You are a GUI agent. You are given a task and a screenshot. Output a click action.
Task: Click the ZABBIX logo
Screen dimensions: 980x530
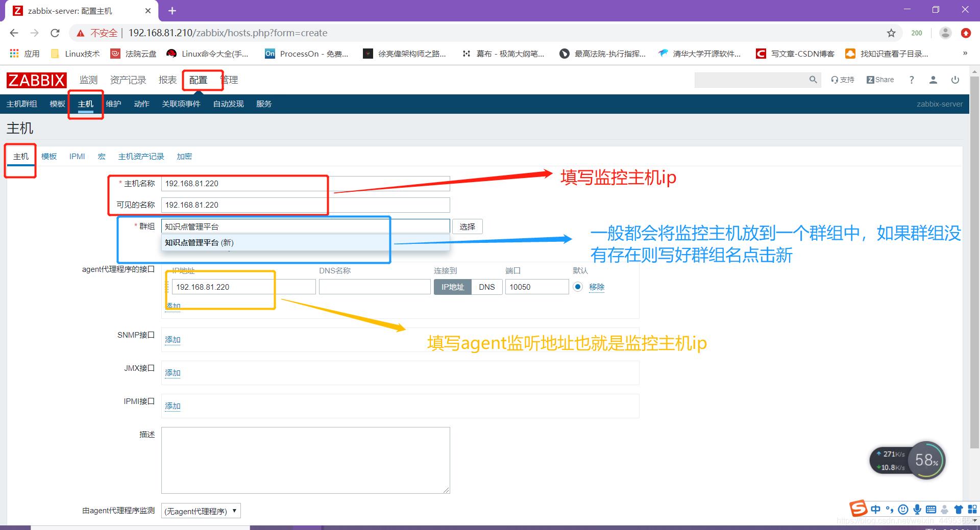click(x=36, y=80)
